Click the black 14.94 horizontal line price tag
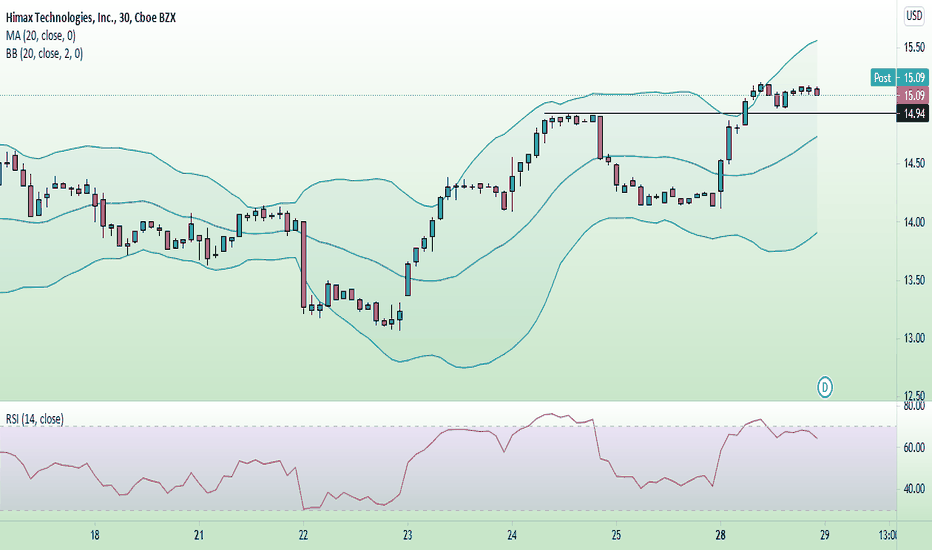 (912, 113)
